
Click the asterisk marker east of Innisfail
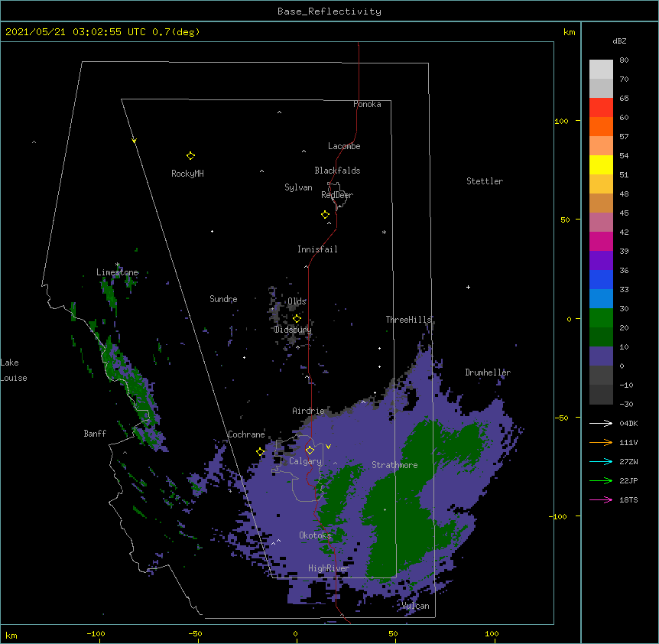tap(384, 232)
